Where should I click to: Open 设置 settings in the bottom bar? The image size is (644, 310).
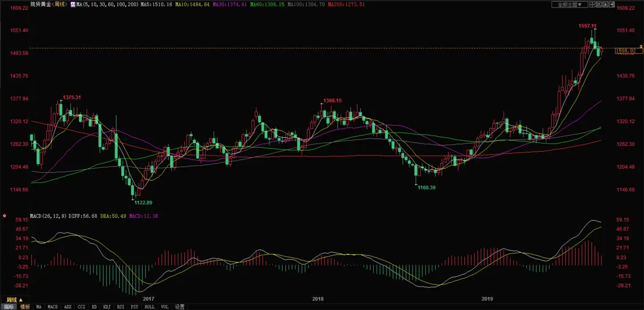(x=180, y=307)
